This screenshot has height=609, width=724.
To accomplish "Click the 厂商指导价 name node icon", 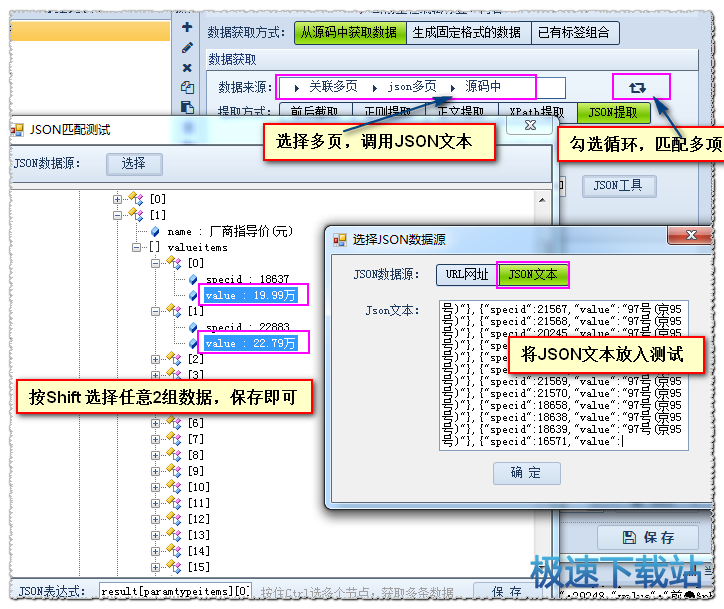I will (x=155, y=231).
